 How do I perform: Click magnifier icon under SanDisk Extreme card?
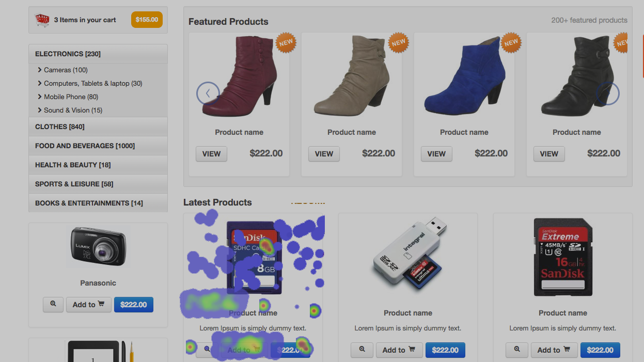[517, 350]
